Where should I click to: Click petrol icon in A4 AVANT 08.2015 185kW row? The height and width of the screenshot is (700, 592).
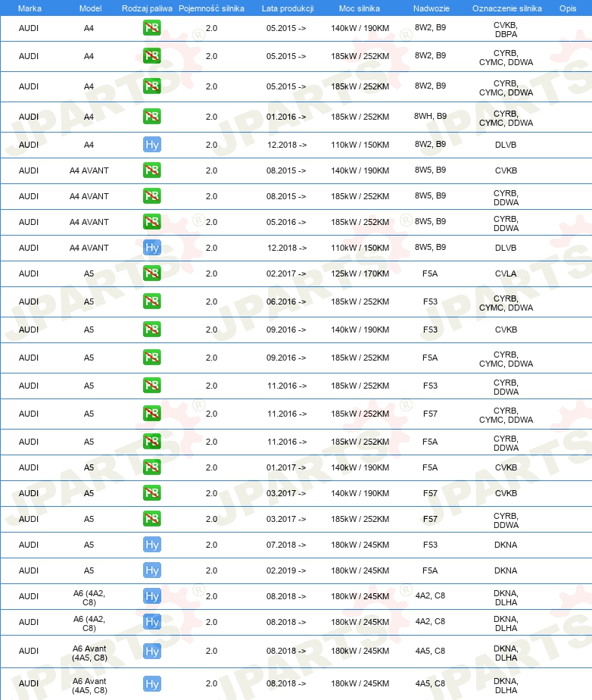click(151, 196)
